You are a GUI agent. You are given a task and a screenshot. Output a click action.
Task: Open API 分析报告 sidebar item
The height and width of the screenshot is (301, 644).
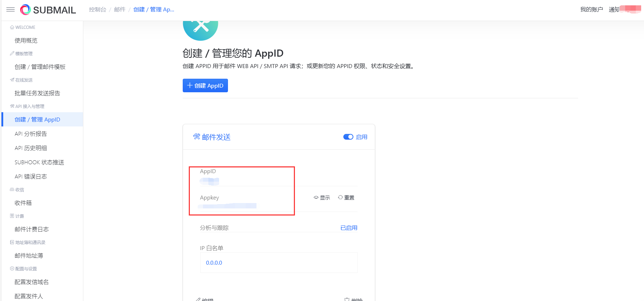coord(31,134)
